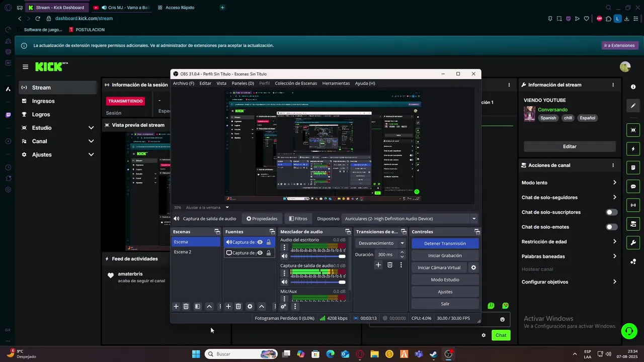Screen dimensions: 644x362
Task: Mute Audio del escritorio speaker icon
Action: (x=284, y=256)
